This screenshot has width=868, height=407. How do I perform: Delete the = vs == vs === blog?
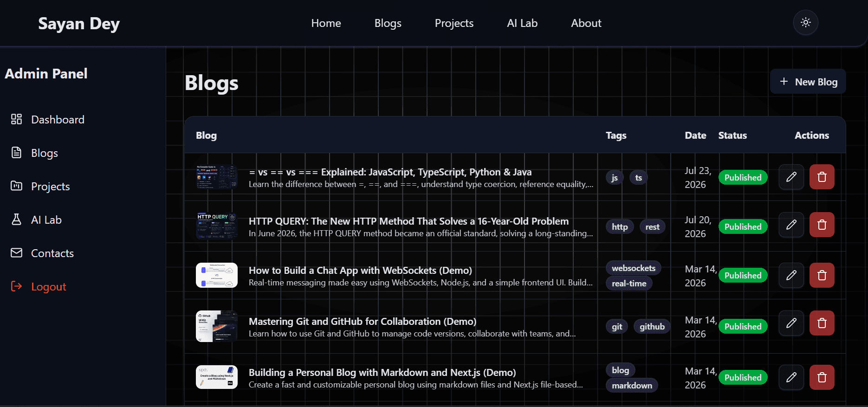pos(822,177)
